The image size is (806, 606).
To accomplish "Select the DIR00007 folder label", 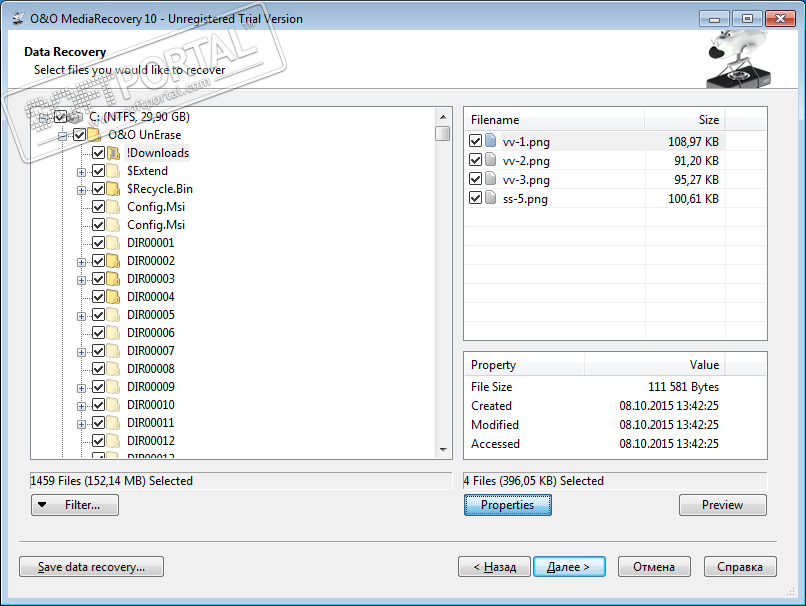I will [x=151, y=351].
